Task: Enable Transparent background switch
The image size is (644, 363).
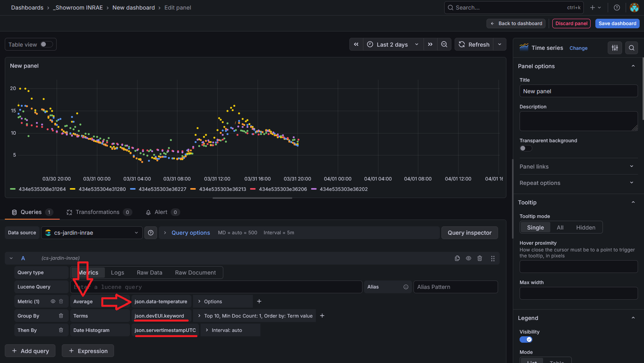Action: (x=526, y=148)
